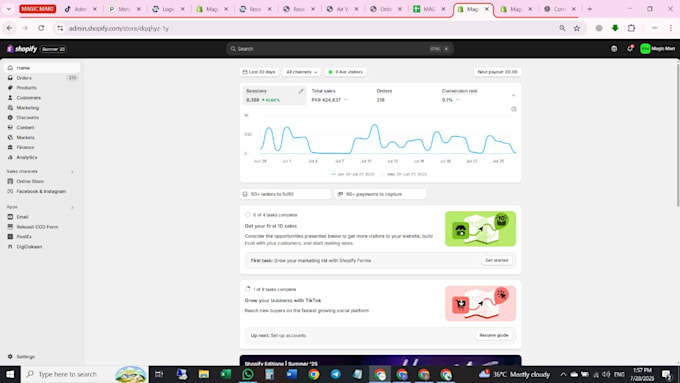Click the Windows taskbar search box
This screenshot has width=680, height=383.
(x=85, y=374)
